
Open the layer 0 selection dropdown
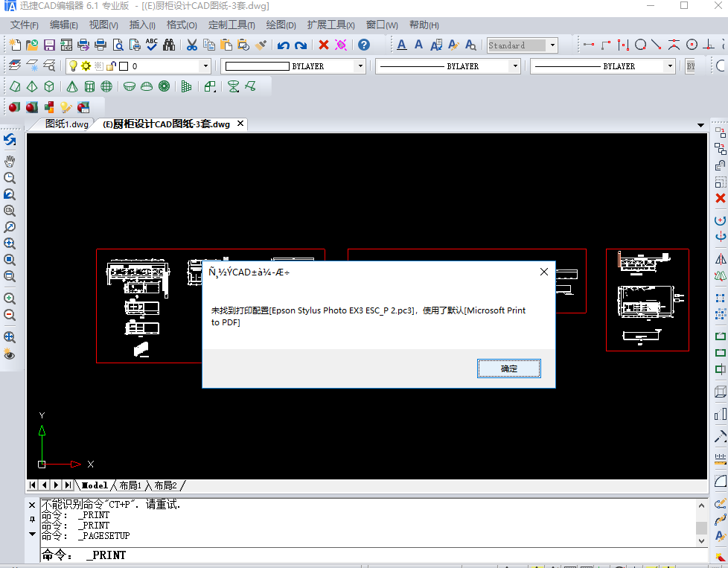coord(207,66)
